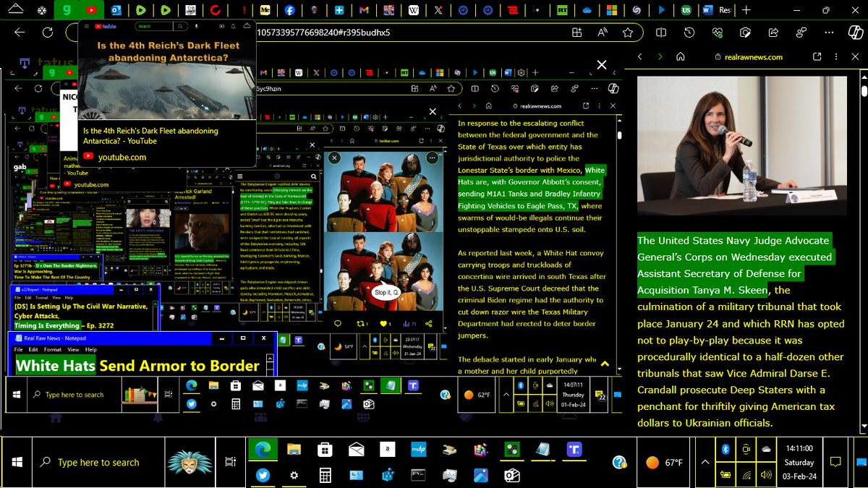Toggle the favorites star for this page
Image resolution: width=868 pixels, height=488 pixels.
(628, 33)
